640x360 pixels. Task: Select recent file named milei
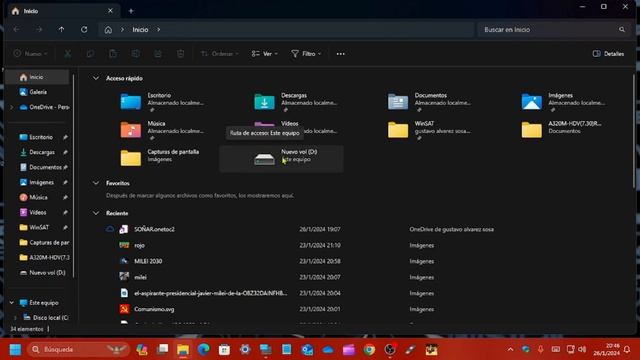pyautogui.click(x=140, y=277)
